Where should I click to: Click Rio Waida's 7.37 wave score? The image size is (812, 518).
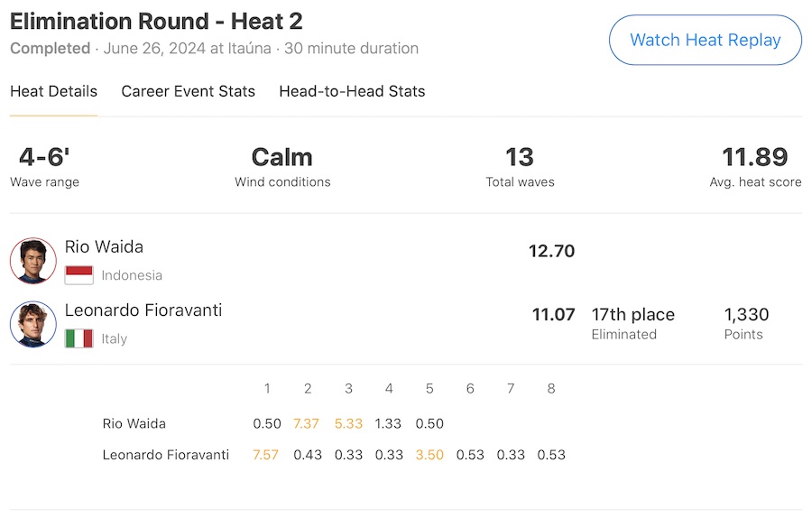tap(308, 423)
